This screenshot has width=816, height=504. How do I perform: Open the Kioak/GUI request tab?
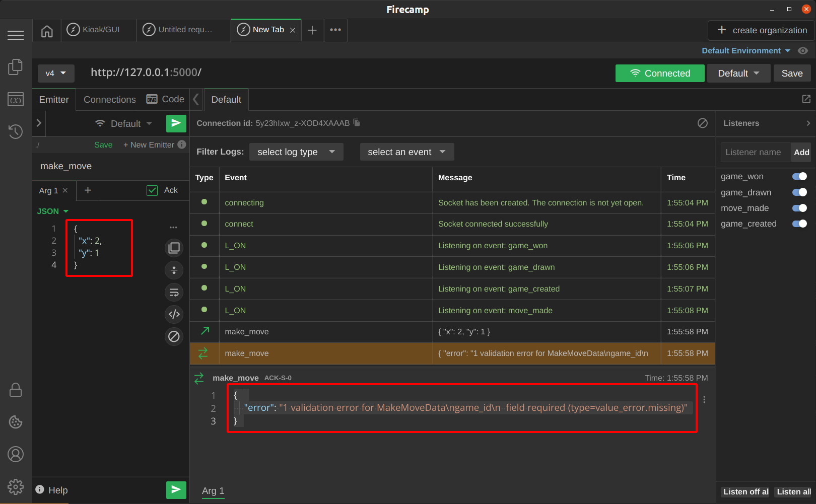(99, 30)
